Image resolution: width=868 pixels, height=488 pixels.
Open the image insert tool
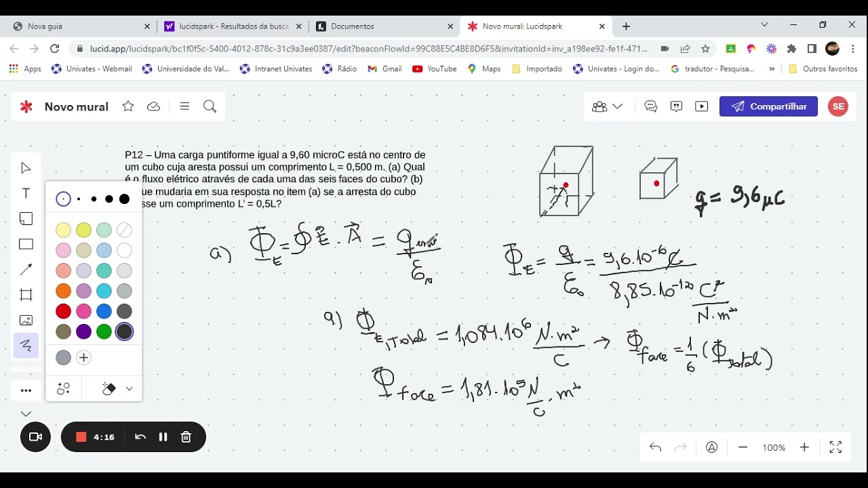[26, 321]
